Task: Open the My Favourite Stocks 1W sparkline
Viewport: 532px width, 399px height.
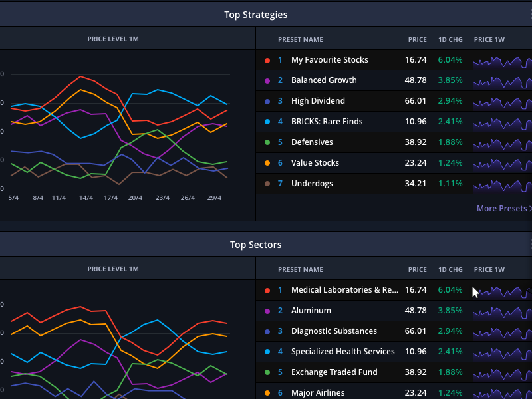Action: point(503,62)
